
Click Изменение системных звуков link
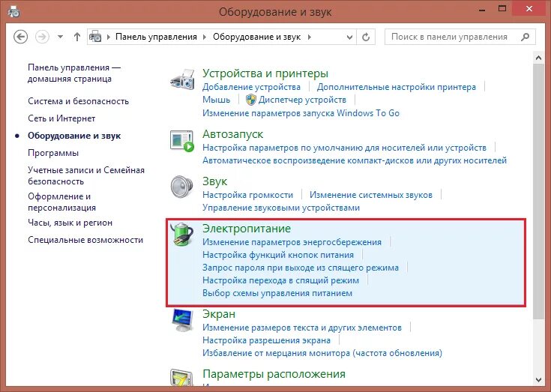[x=371, y=195]
